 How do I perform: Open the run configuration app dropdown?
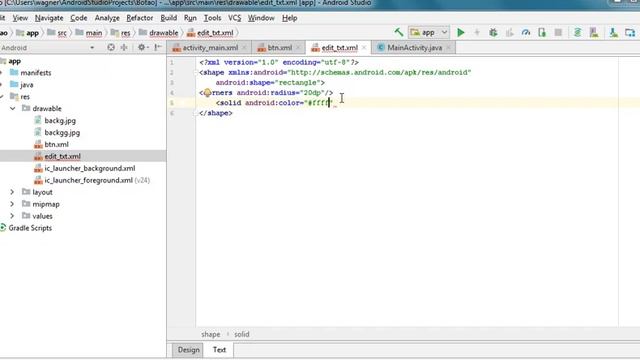click(428, 32)
